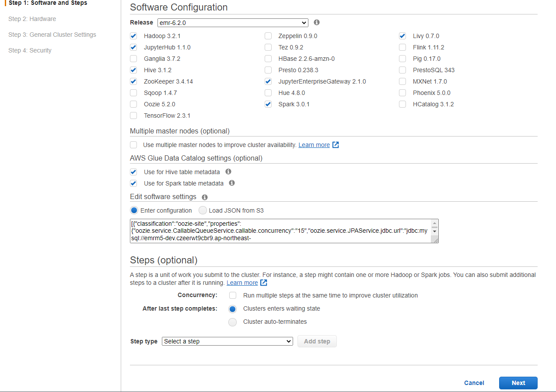
Task: Check MXNet 1.7.0
Action: (402, 81)
